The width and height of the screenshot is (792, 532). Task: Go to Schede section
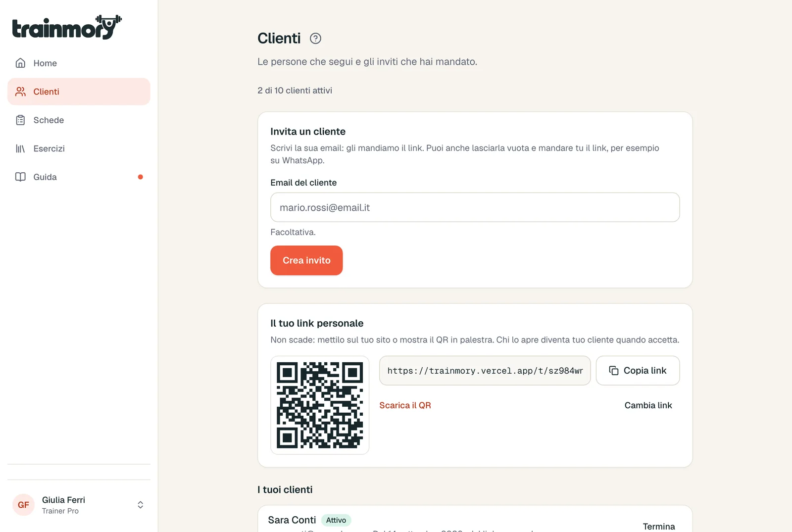click(x=79, y=120)
